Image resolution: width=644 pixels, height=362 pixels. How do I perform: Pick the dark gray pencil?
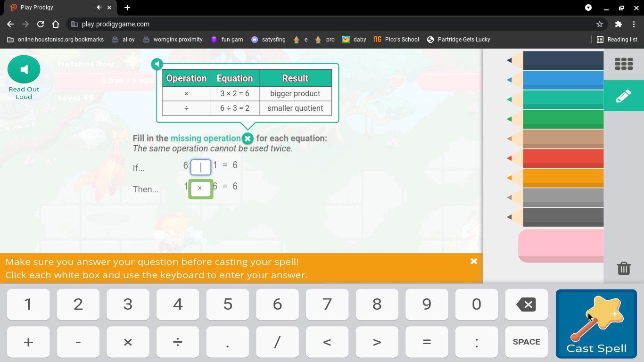pyautogui.click(x=555, y=217)
